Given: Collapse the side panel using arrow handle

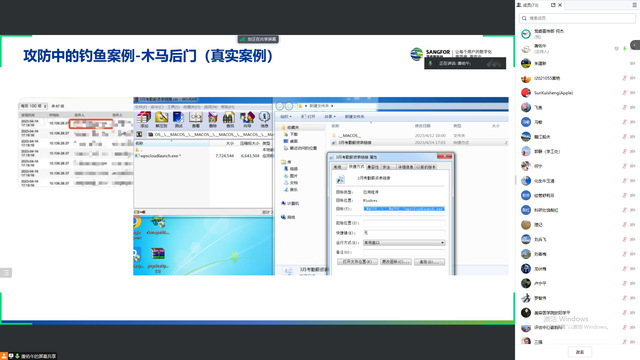Looking at the screenshot, I should pyautogui.click(x=636, y=45).
